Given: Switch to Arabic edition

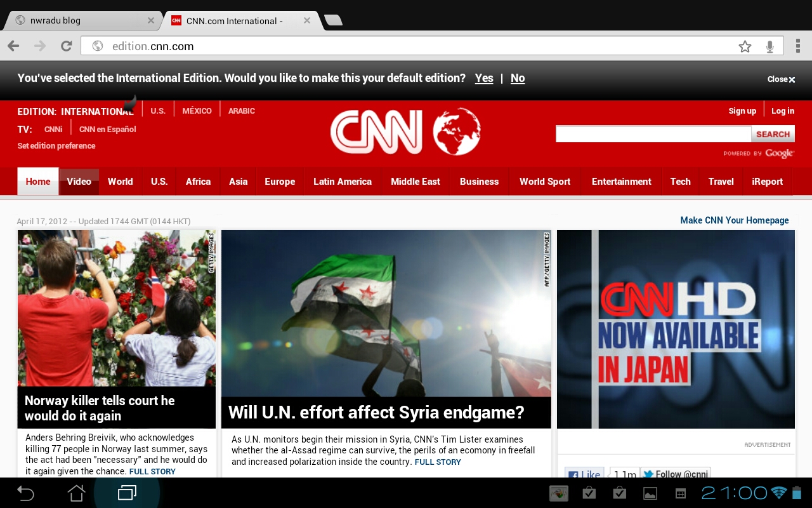Looking at the screenshot, I should 242,110.
